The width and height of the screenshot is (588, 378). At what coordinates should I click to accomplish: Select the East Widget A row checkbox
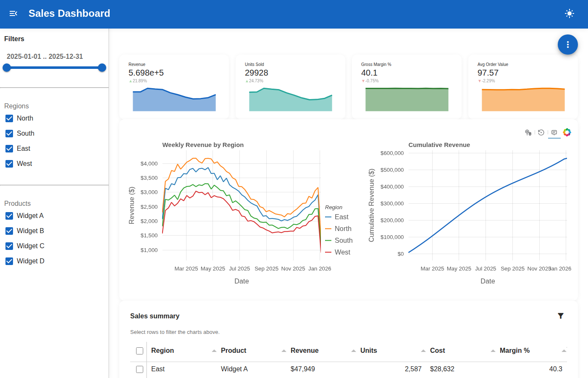pos(140,369)
